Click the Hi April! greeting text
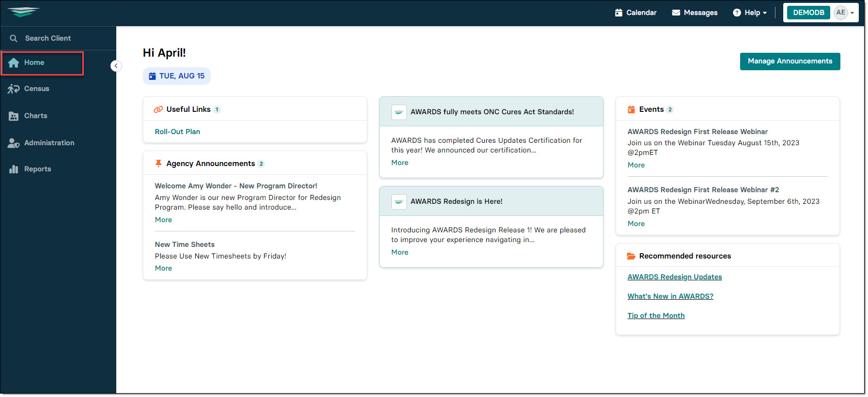 click(164, 53)
